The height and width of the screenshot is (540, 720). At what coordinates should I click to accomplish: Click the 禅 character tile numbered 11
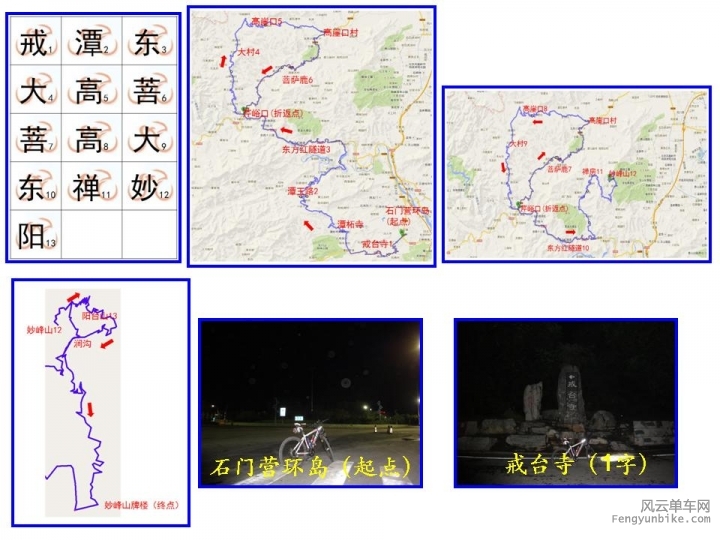93,186
